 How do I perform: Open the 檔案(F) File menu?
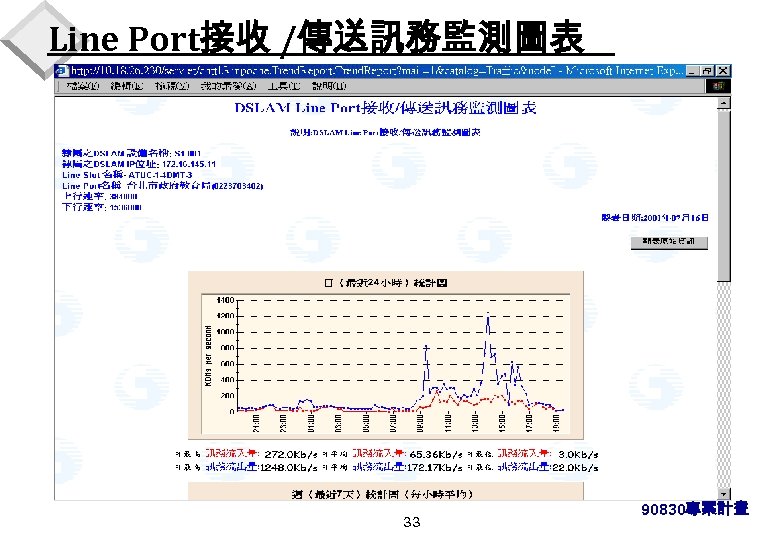pos(83,86)
